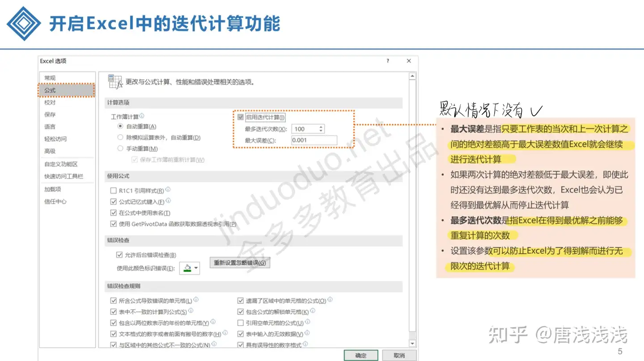Click 重新设置忽略错误 button
Viewport: 644px width, 361px height.
240,263
